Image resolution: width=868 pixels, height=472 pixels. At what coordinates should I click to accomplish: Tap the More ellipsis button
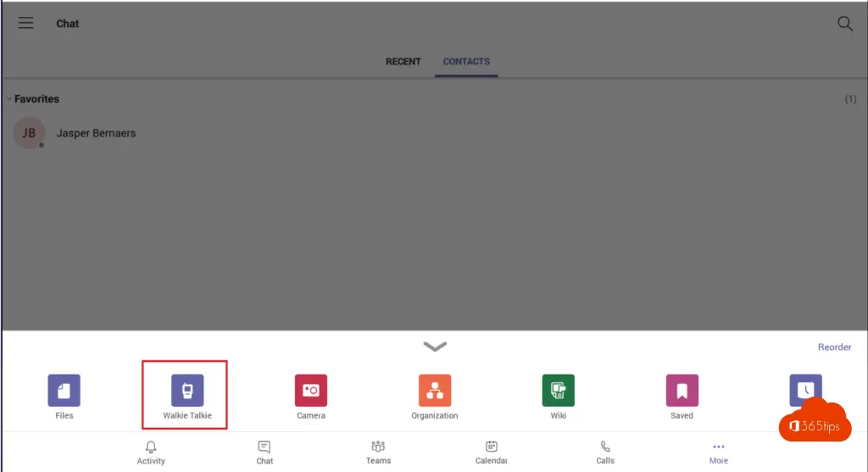tap(719, 453)
